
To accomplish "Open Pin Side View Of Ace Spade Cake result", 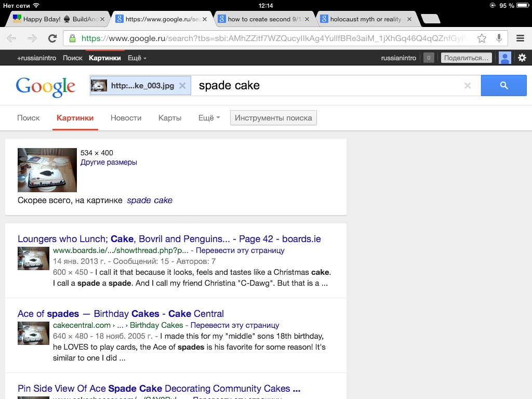I will [x=159, y=388].
